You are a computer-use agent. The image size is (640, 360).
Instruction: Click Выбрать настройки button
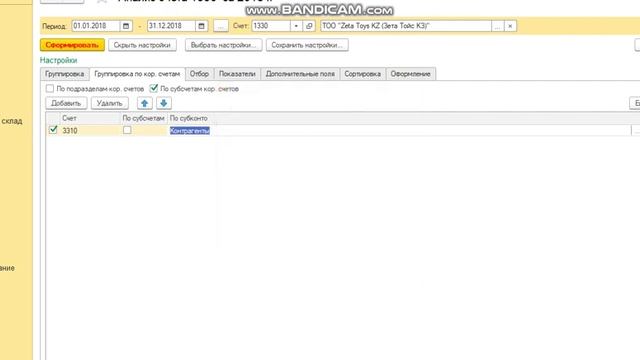coord(223,45)
